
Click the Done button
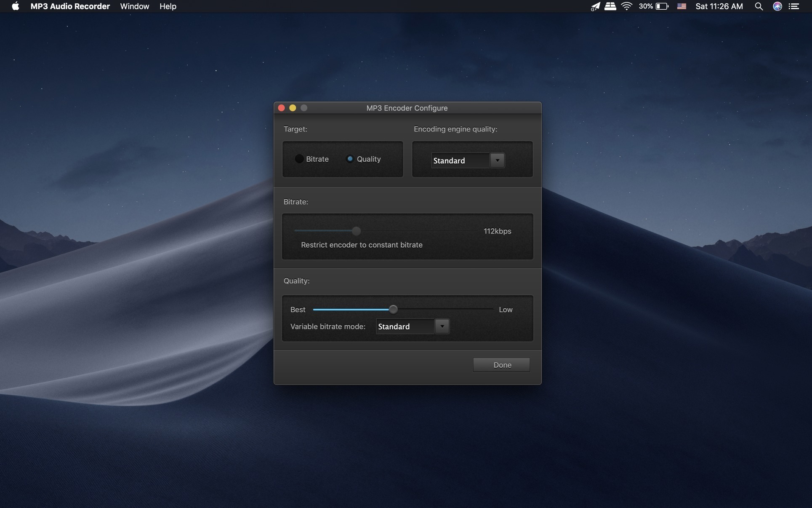[501, 365]
